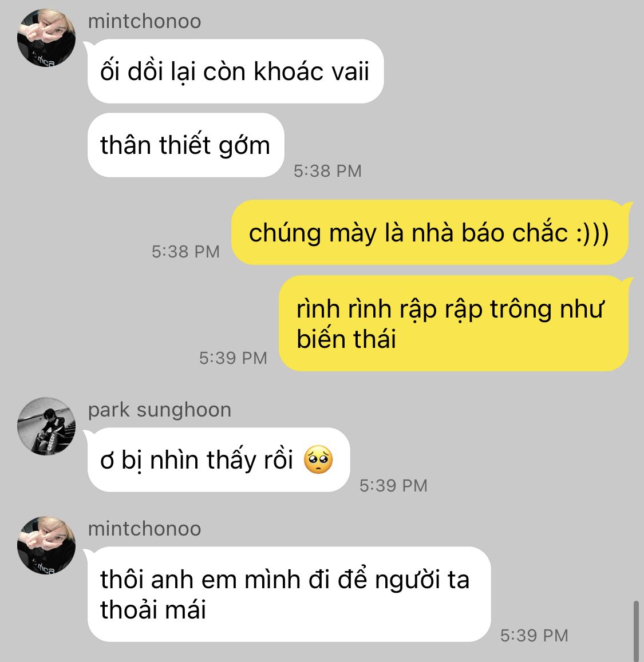Tap 5:38 PM timestamp beside first yellow bubble

(186, 252)
